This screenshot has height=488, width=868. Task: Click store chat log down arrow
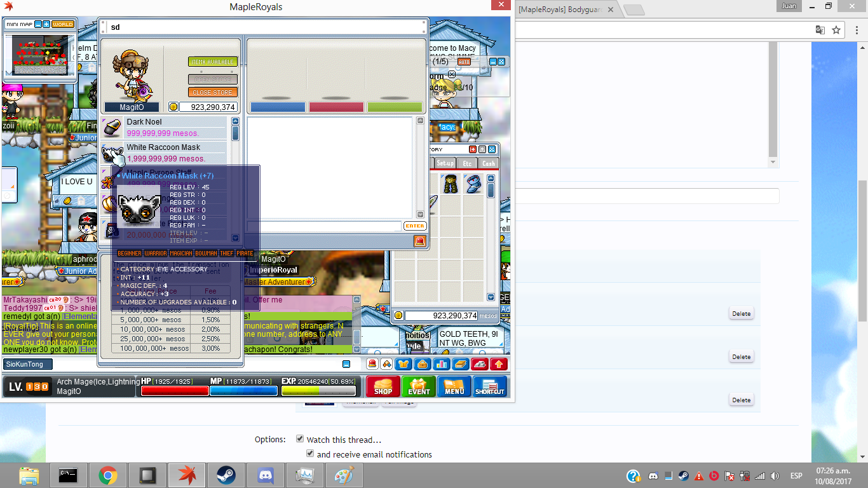(x=420, y=215)
